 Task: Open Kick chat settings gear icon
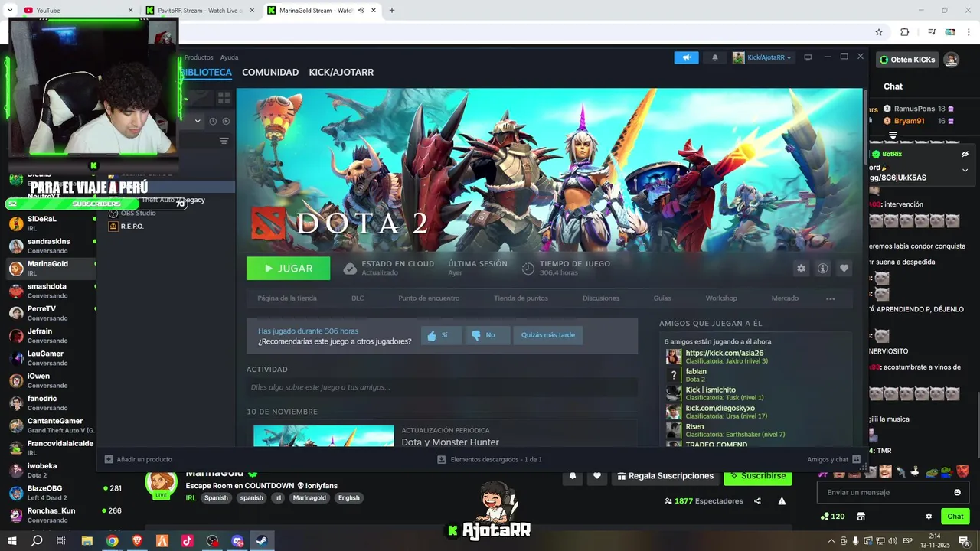(x=929, y=517)
